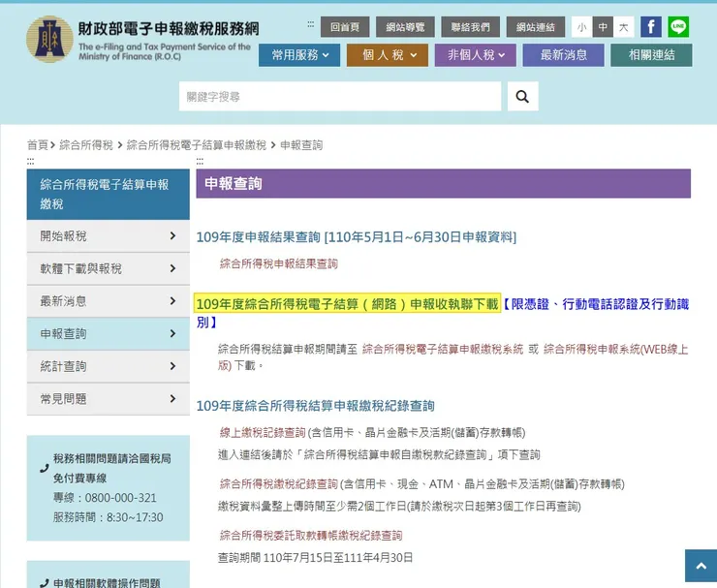Expand the 非個人稅 dropdown menu

476,55
